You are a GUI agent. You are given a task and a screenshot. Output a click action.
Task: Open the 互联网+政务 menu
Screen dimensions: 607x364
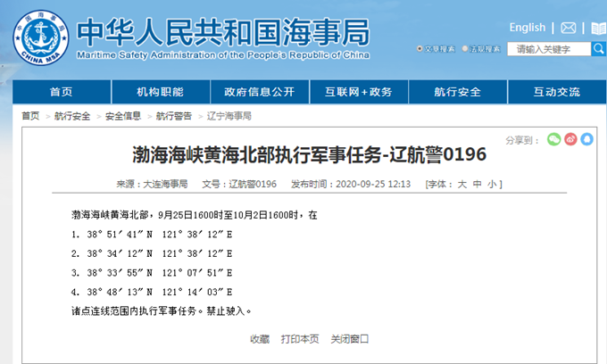point(359,92)
